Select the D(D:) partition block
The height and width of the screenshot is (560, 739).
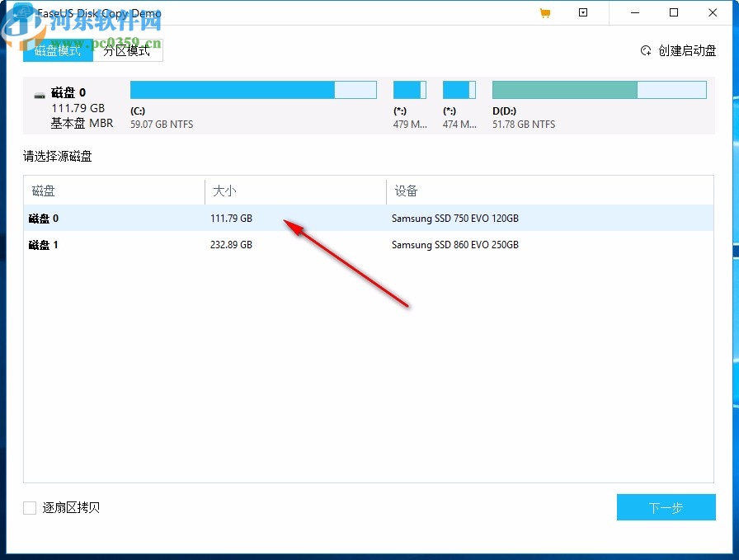pyautogui.click(x=599, y=89)
